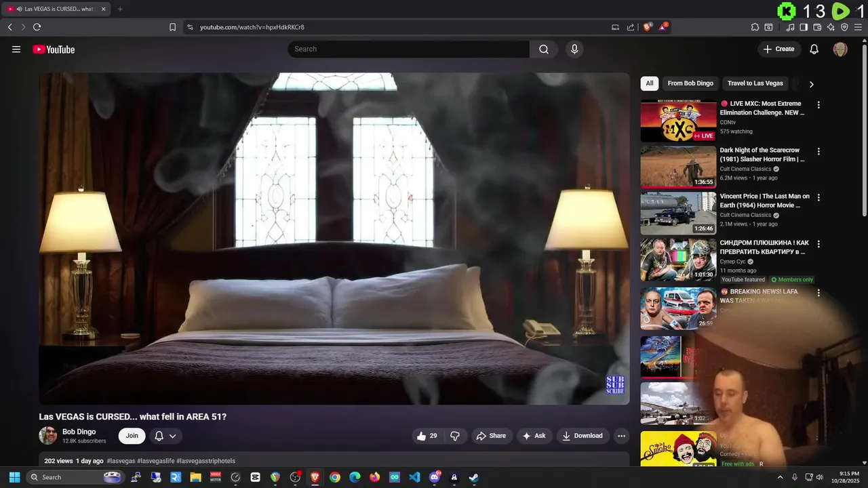Click share icon in address bar
The width and height of the screenshot is (868, 488).
pos(631,27)
